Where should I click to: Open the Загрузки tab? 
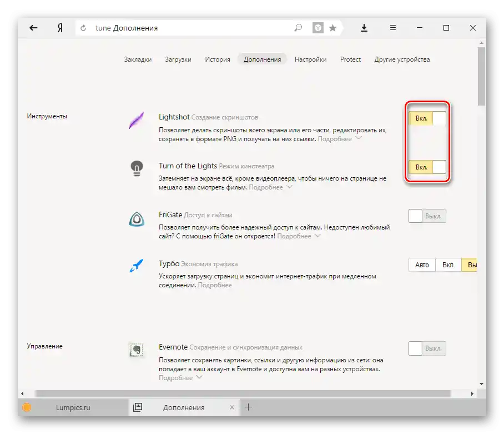[x=178, y=59]
